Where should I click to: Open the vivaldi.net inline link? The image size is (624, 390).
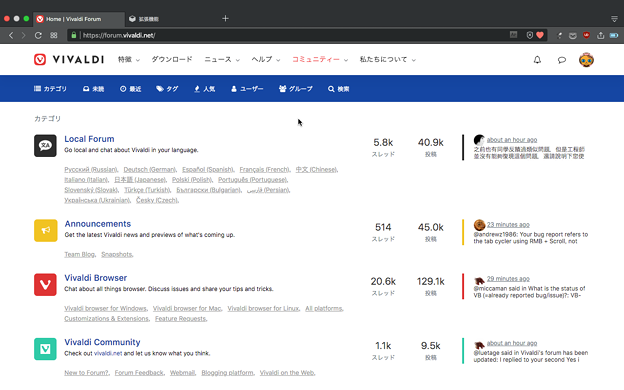point(108,353)
